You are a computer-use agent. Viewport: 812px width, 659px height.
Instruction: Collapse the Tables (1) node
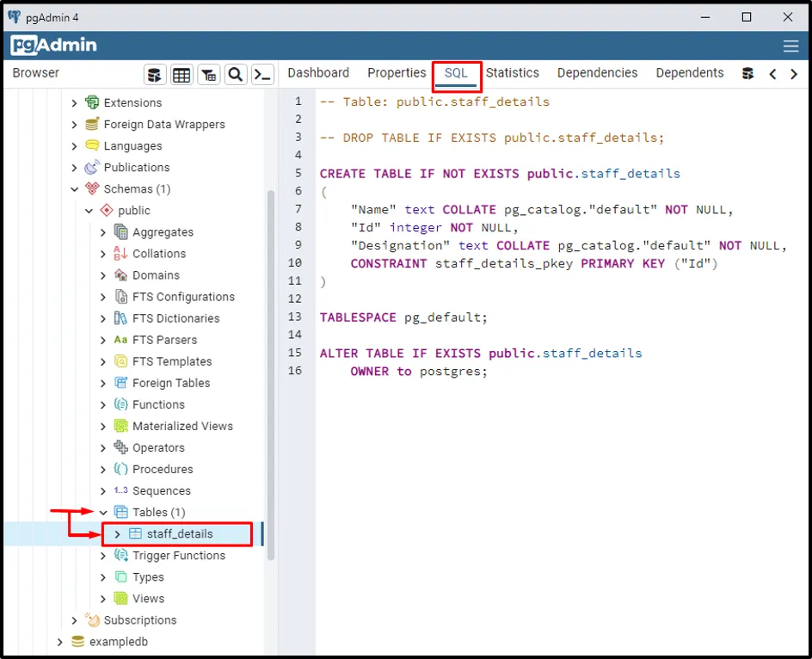click(x=103, y=513)
